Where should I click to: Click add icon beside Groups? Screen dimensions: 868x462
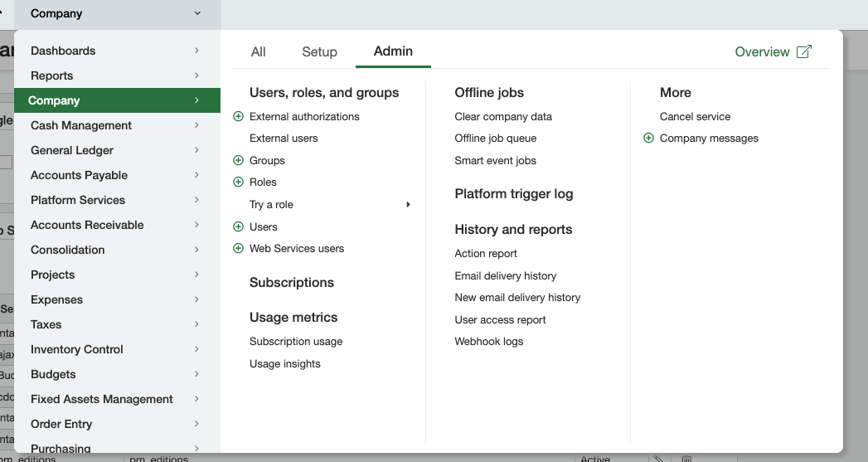click(x=238, y=160)
